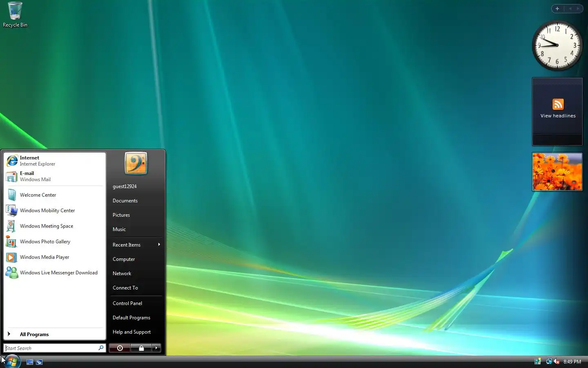The height and width of the screenshot is (368, 588).
Task: Select Connect To
Action: (136, 287)
